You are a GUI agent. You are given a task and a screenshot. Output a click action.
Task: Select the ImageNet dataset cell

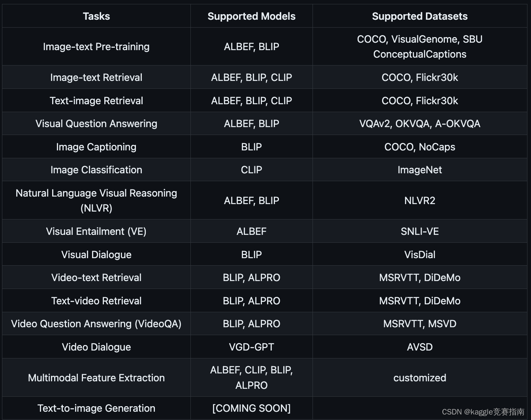click(420, 170)
